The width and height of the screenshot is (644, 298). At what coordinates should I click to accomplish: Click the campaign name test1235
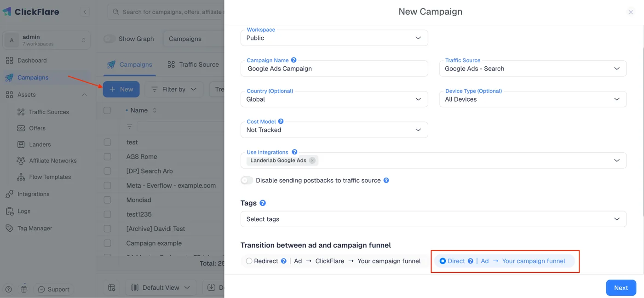click(x=139, y=214)
